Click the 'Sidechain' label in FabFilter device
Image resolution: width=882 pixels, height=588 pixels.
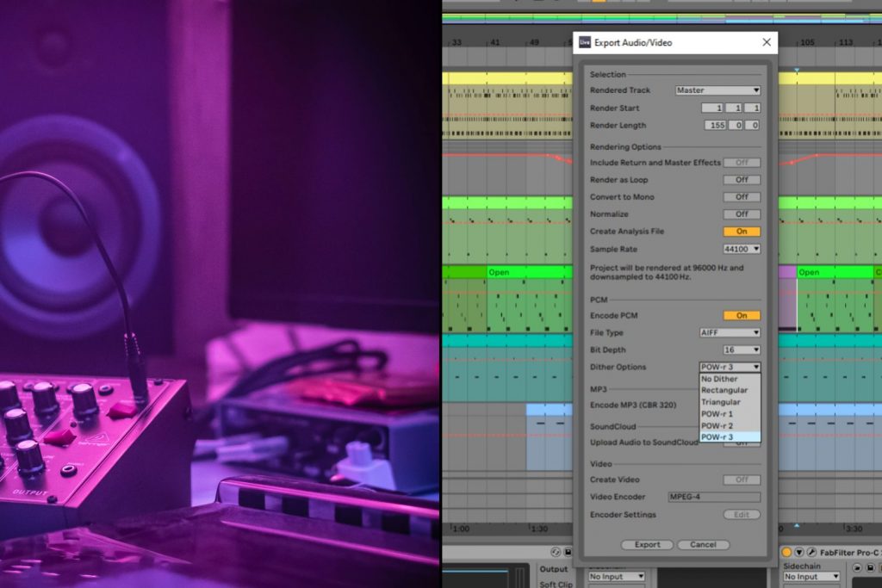[802, 566]
